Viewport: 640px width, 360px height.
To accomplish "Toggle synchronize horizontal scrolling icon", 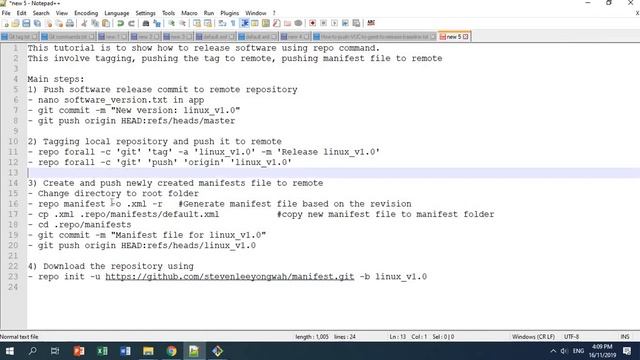I will point(208,23).
